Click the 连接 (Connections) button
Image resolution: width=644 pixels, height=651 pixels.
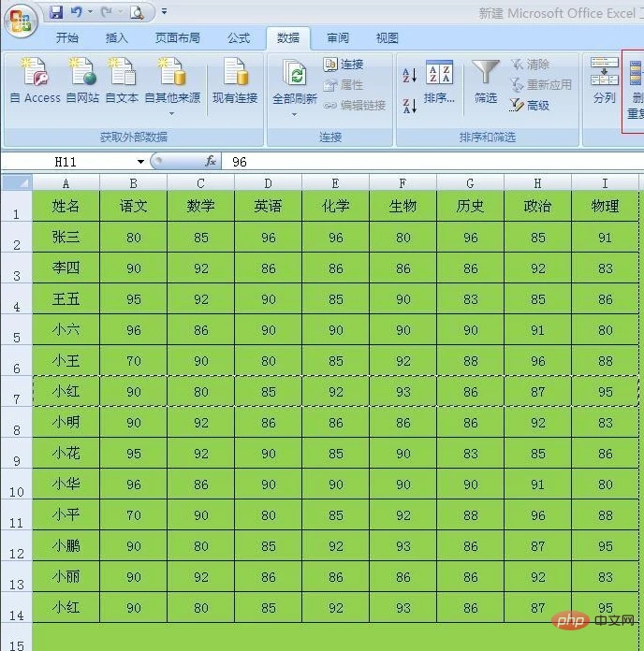click(344, 65)
